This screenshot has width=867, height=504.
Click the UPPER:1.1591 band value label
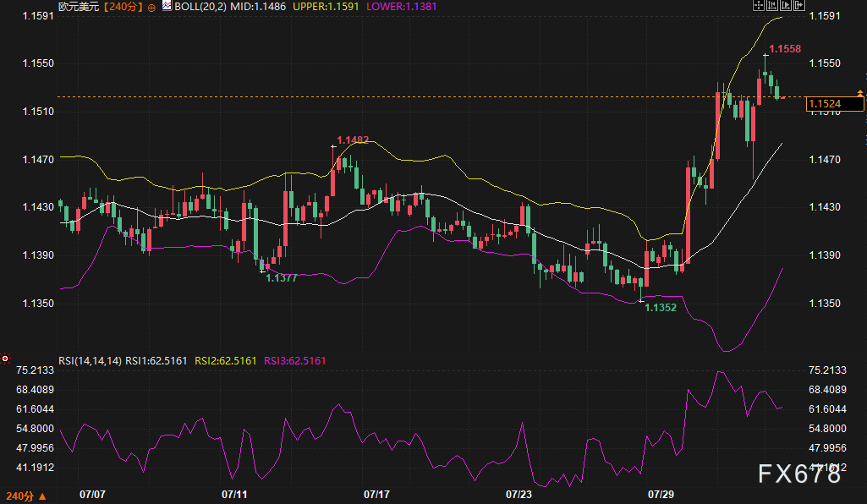click(x=326, y=7)
